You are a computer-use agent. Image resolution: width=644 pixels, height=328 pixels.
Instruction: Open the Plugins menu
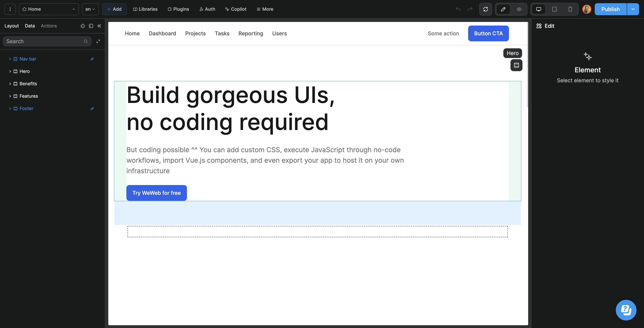tap(178, 9)
